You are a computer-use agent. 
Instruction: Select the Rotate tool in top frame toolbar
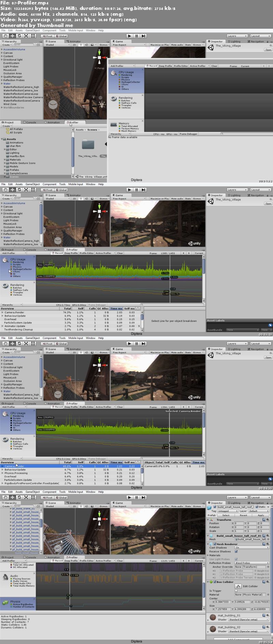click(x=19, y=36)
